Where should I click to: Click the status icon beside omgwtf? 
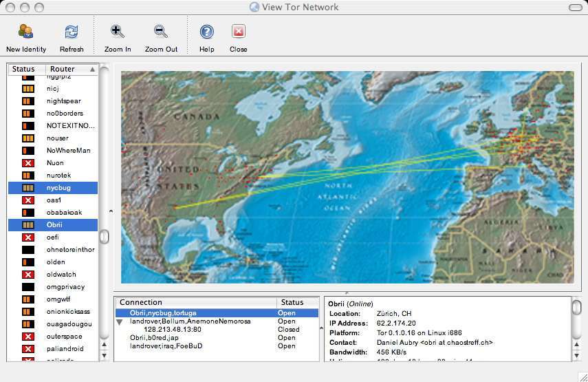pos(28,299)
